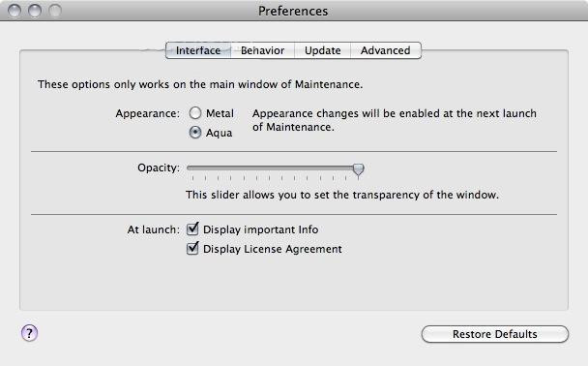Select the Metal appearance radio button
588x366 pixels.
(x=195, y=113)
